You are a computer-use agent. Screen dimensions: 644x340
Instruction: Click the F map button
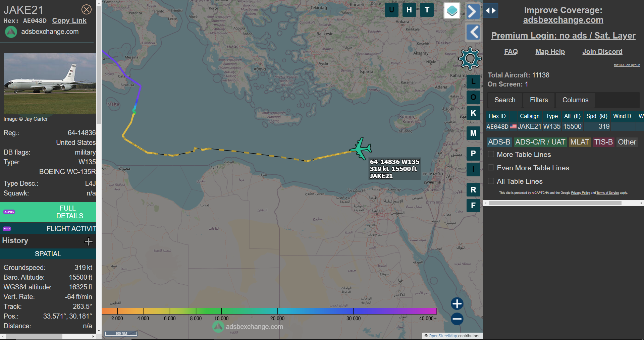click(x=473, y=206)
